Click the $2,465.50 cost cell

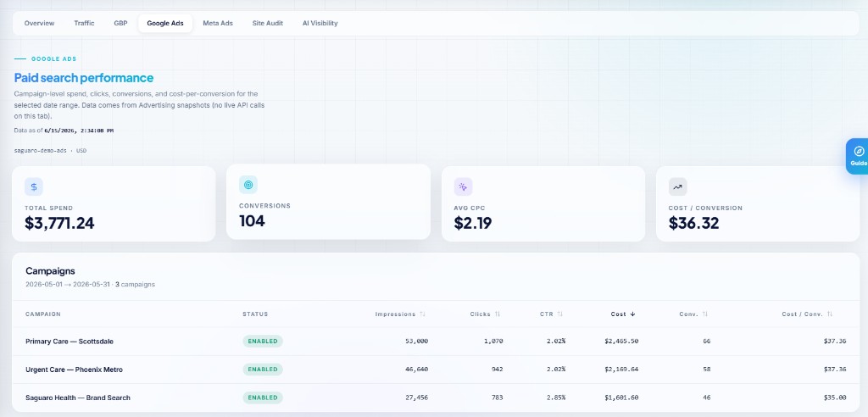click(x=621, y=341)
